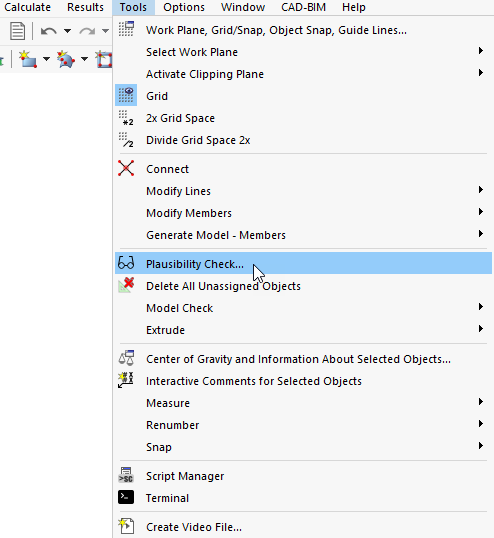Open the Options menu

[184, 7]
